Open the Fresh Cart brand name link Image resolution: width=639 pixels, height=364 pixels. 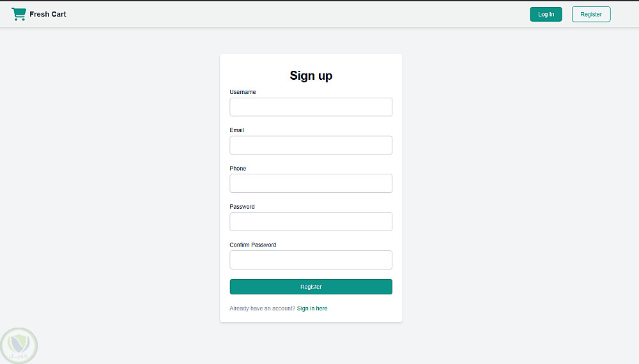48,14
